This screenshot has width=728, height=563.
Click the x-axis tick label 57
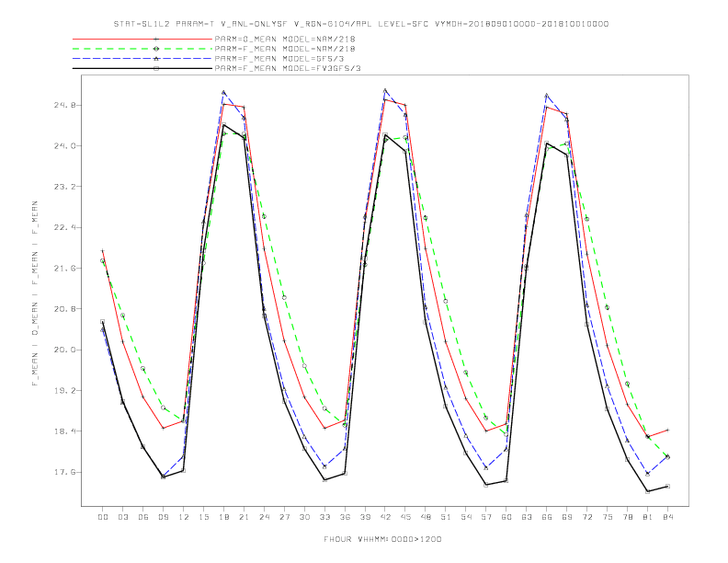coord(486,517)
